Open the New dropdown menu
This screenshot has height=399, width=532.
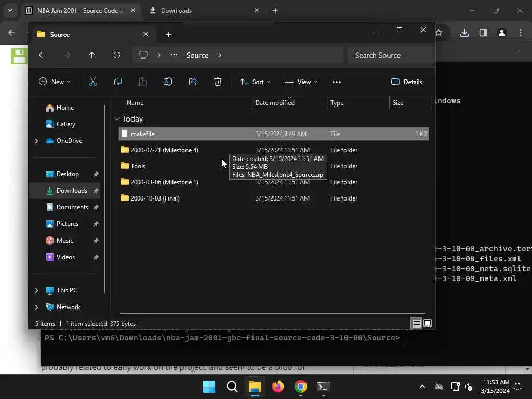pyautogui.click(x=55, y=82)
